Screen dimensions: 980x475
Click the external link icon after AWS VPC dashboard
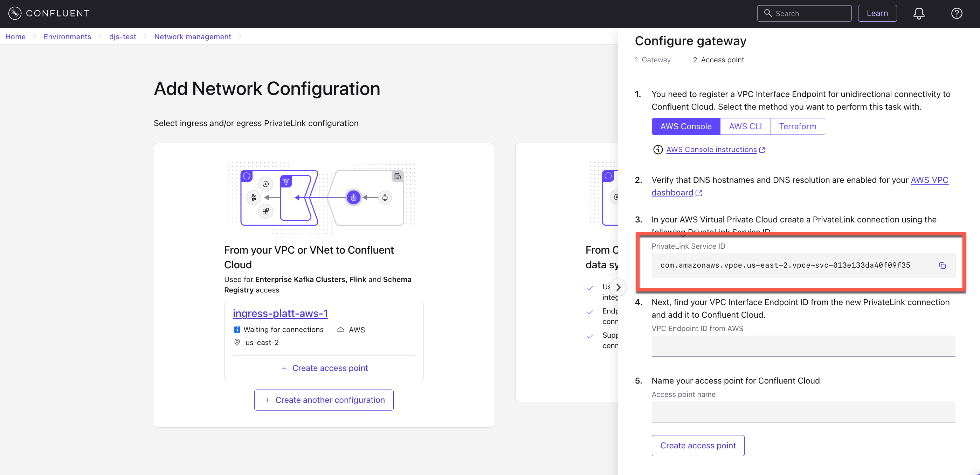(699, 193)
